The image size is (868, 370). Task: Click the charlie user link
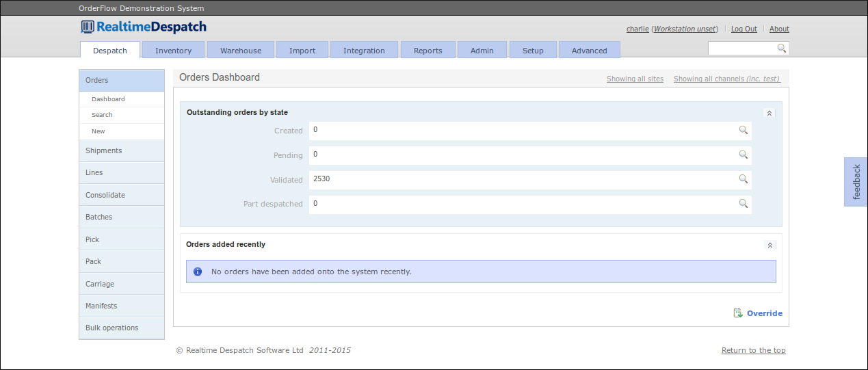(x=637, y=29)
